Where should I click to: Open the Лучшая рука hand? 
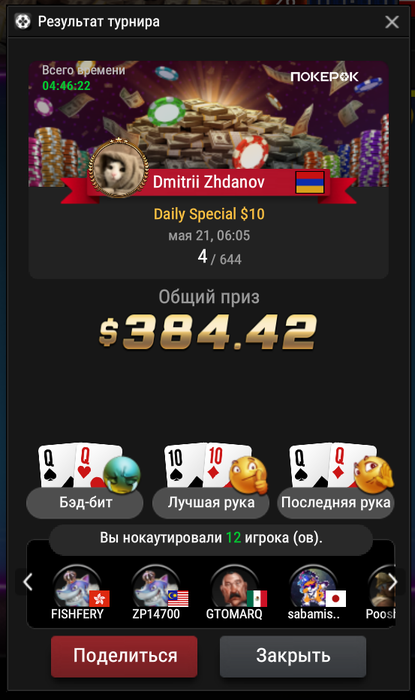(x=211, y=503)
